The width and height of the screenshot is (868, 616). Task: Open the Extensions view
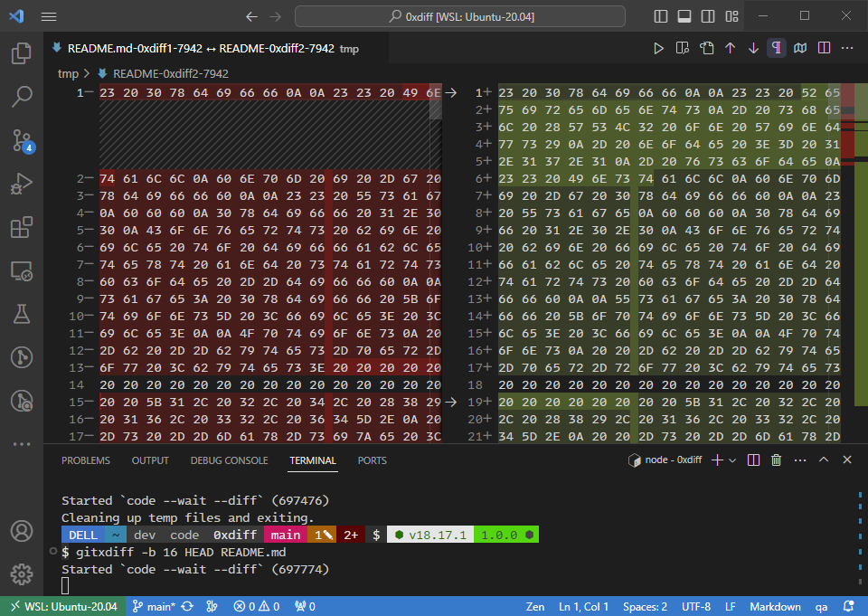pos(22,227)
